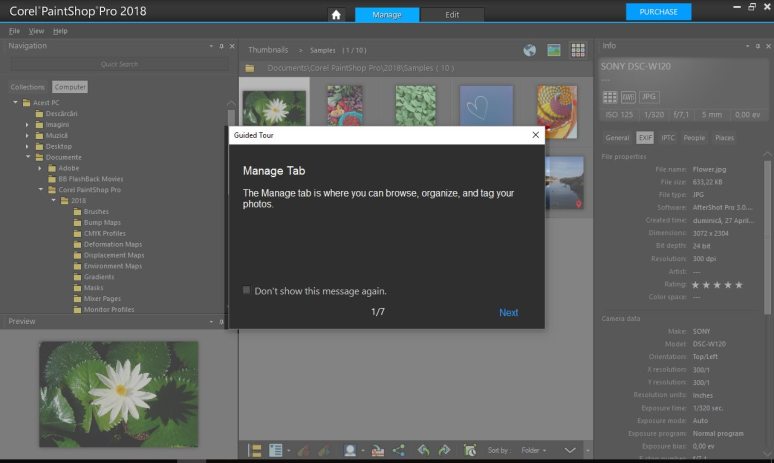Check Don't show this message again

[x=246, y=290]
